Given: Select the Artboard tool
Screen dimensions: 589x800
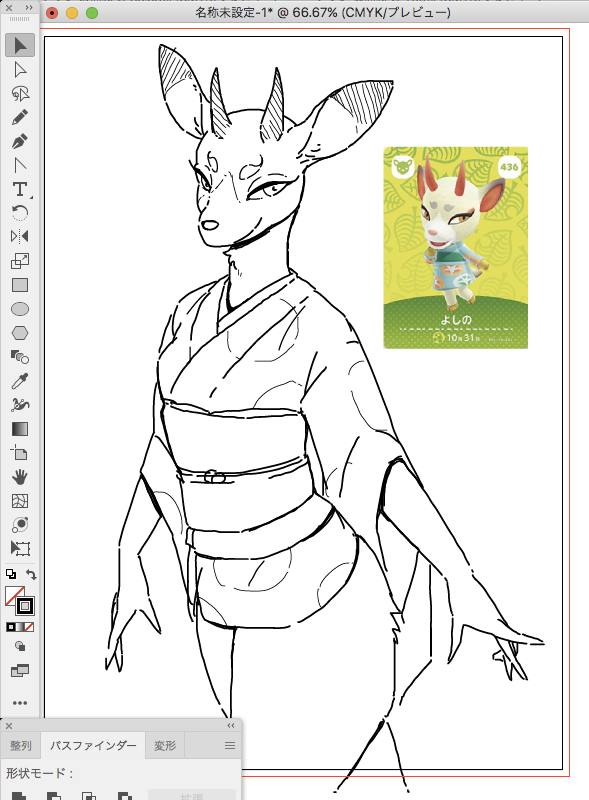Looking at the screenshot, I should tap(20, 453).
